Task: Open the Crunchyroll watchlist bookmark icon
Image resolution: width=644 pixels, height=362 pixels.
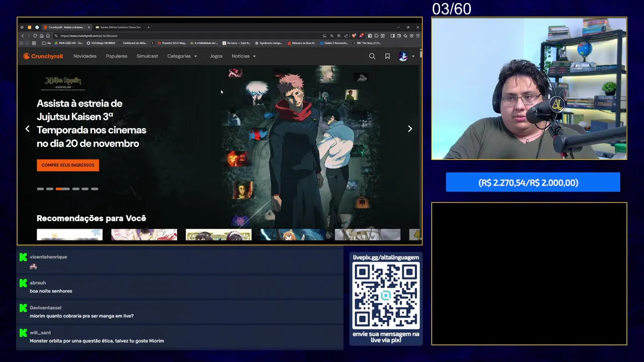Action: 387,56
